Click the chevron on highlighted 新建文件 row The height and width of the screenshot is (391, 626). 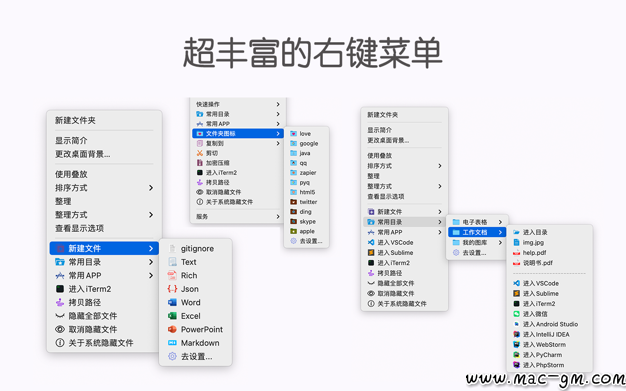tap(151, 248)
